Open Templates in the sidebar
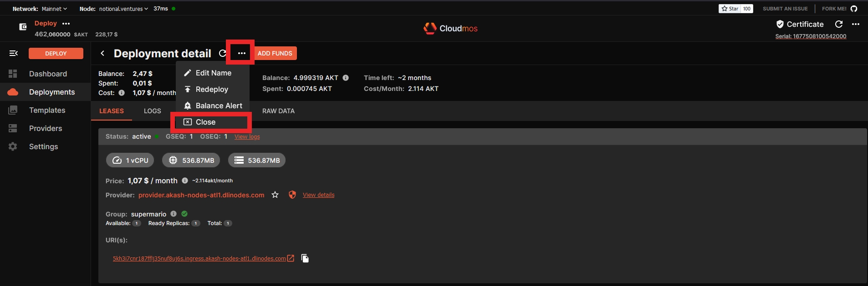The height and width of the screenshot is (286, 868). (46, 110)
